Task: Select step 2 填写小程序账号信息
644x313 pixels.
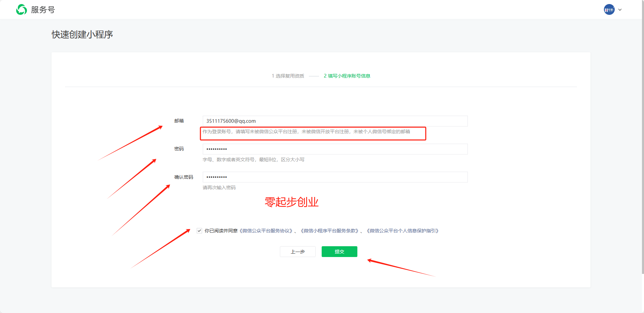Action: click(x=347, y=76)
